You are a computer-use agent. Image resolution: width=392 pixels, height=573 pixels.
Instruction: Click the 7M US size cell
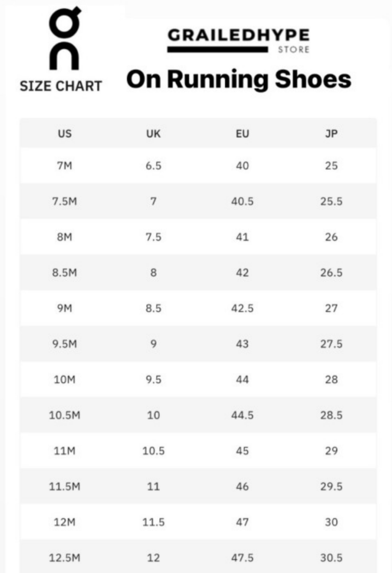coord(65,165)
